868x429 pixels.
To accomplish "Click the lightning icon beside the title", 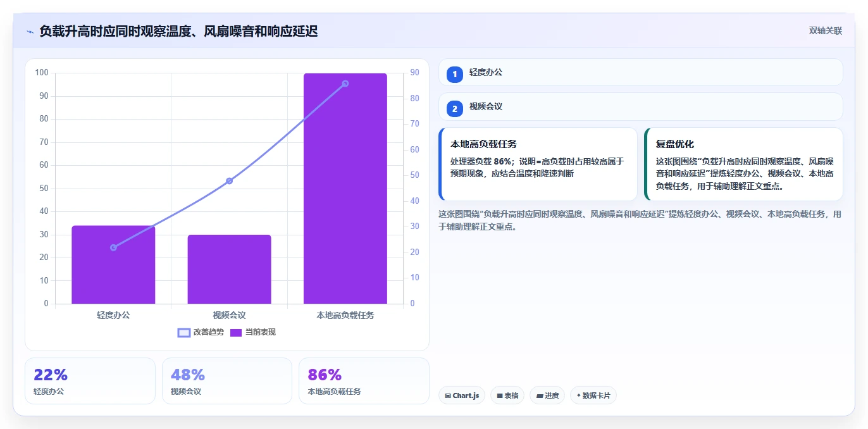I will tap(30, 32).
